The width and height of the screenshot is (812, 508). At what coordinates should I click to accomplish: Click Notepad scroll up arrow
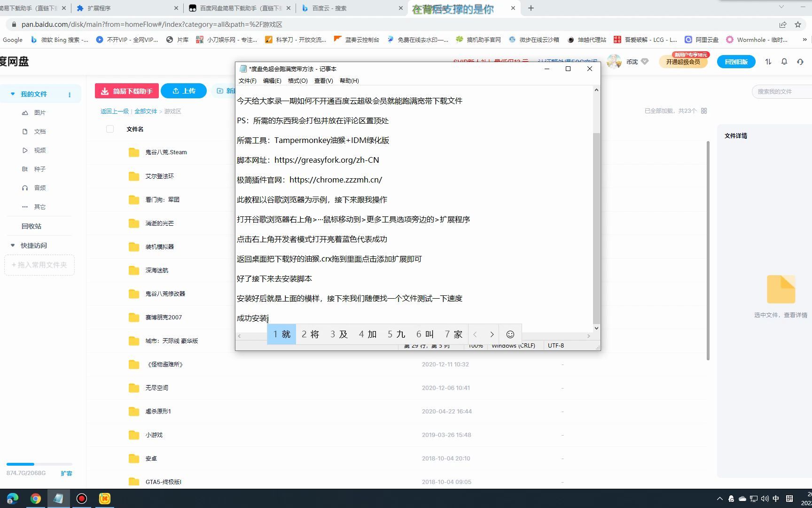point(596,90)
